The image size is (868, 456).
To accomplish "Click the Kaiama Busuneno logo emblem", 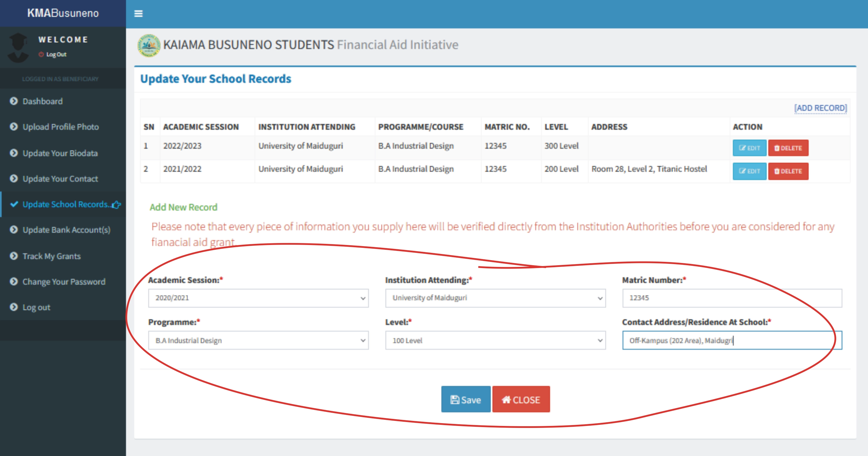I will [x=149, y=45].
